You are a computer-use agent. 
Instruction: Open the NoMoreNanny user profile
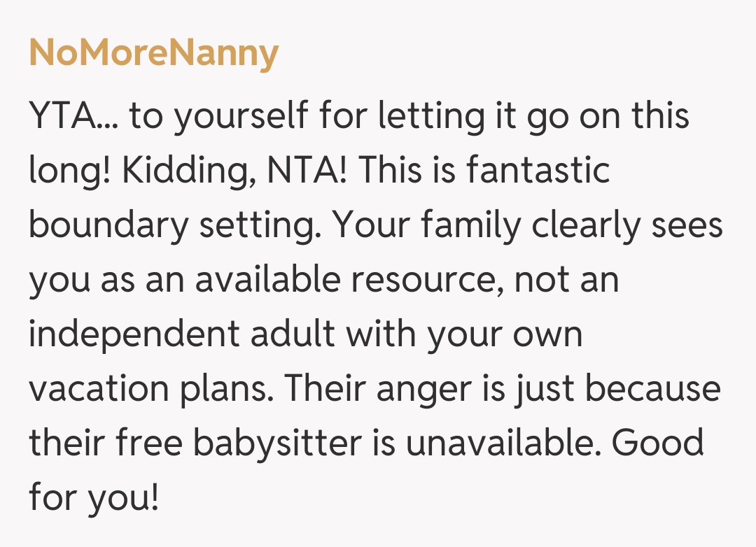point(153,53)
